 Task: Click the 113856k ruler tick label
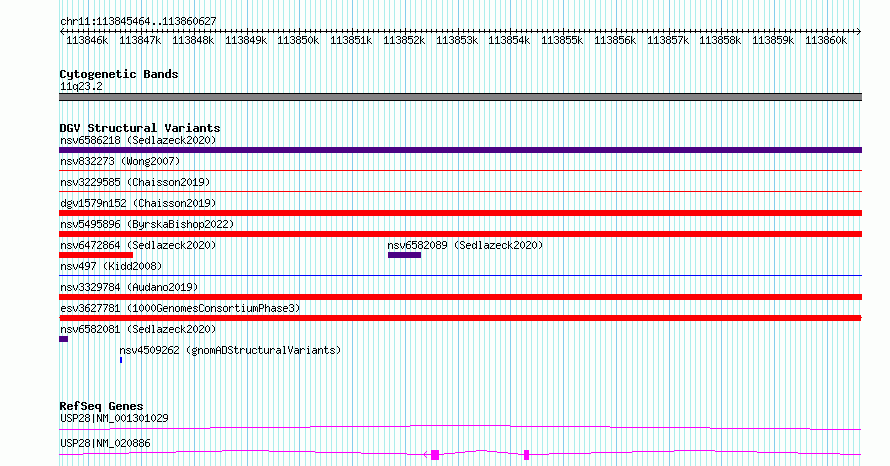615,41
